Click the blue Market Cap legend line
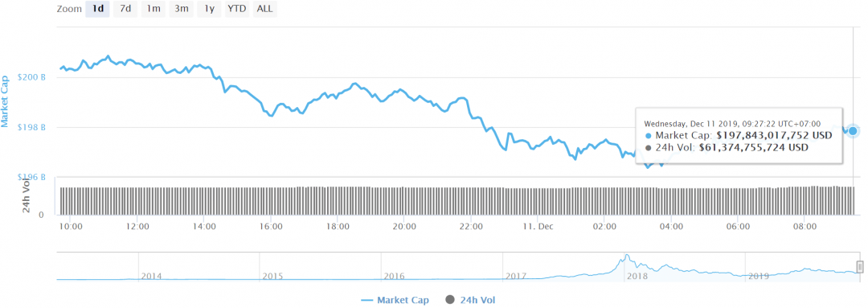 point(367,300)
